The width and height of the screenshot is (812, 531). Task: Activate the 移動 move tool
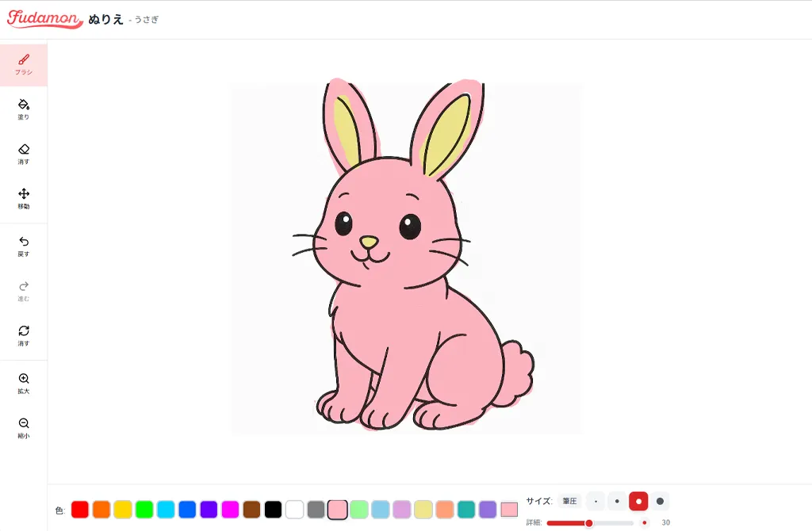(x=24, y=197)
